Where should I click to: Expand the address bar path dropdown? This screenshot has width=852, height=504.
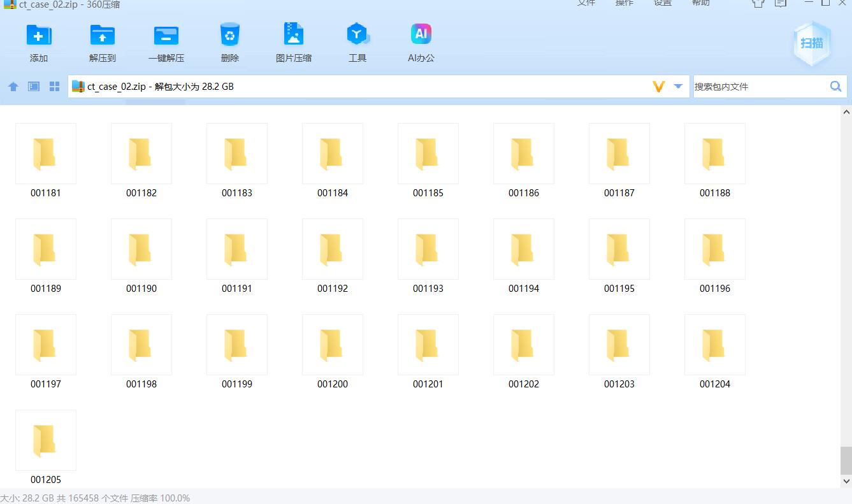[678, 87]
